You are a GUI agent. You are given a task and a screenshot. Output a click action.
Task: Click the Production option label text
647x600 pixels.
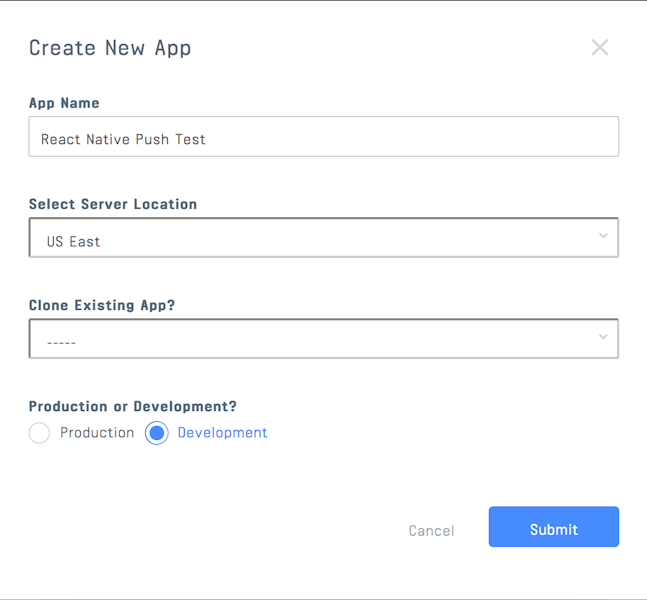pos(97,433)
